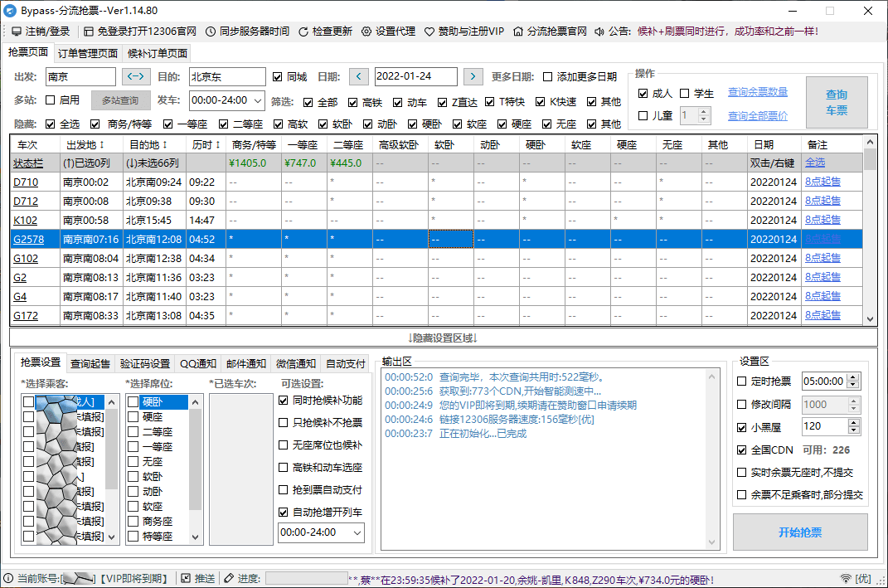Click the 出发 station input field
Image resolution: width=888 pixels, height=588 pixels.
point(80,76)
